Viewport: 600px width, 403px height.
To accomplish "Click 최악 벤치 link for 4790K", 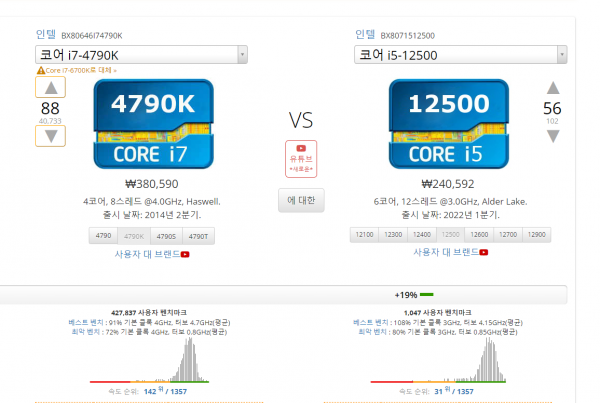I will coord(86,332).
